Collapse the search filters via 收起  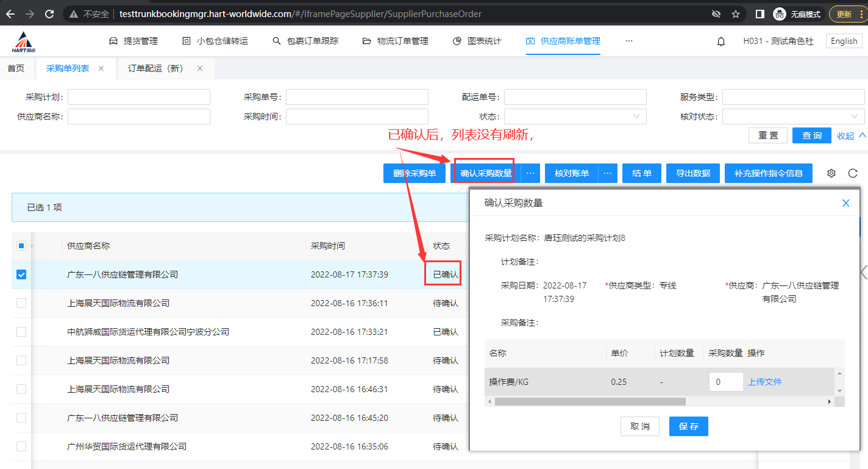click(x=851, y=135)
